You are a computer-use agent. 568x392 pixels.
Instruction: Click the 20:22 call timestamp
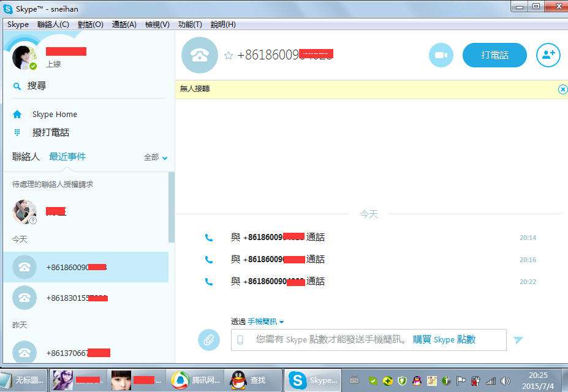point(528,282)
